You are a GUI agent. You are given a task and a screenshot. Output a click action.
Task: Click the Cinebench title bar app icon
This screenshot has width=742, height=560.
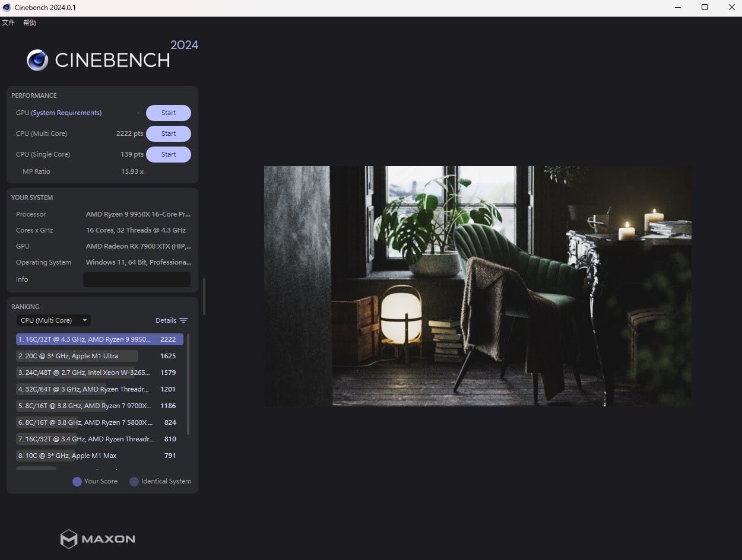[7, 8]
